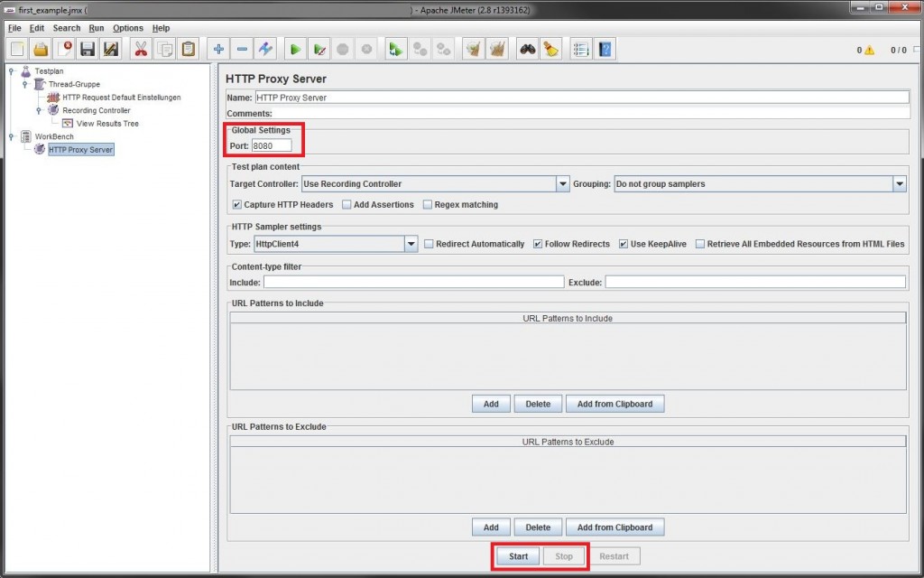Open the File menu
The height and width of the screenshot is (578, 924).
[14, 28]
